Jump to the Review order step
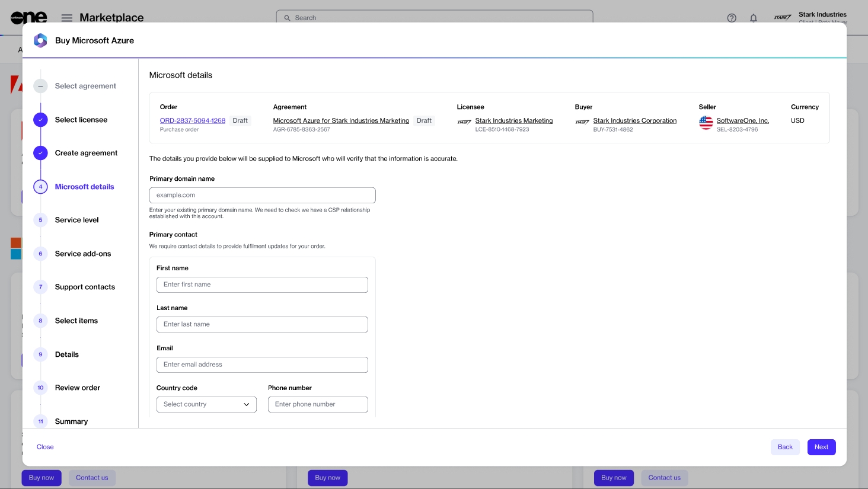The width and height of the screenshot is (868, 489). (78, 388)
